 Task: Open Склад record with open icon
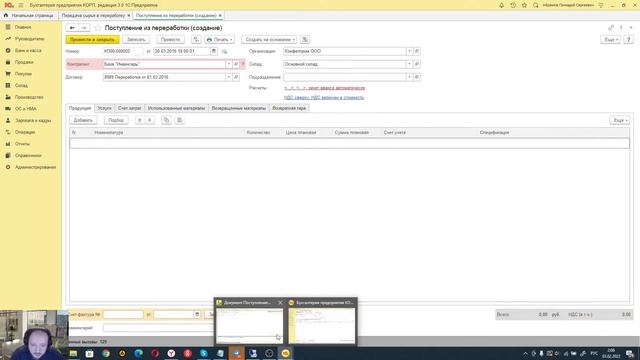tap(417, 64)
